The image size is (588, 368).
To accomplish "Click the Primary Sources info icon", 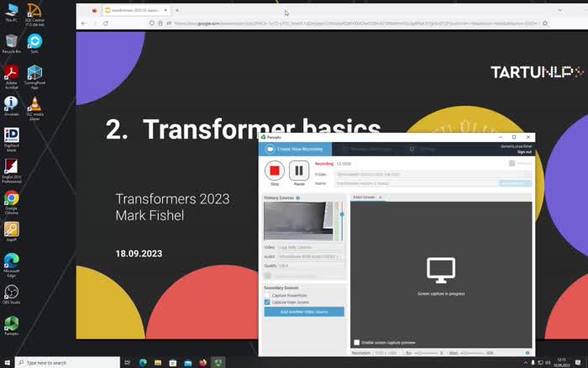I will click(x=298, y=197).
